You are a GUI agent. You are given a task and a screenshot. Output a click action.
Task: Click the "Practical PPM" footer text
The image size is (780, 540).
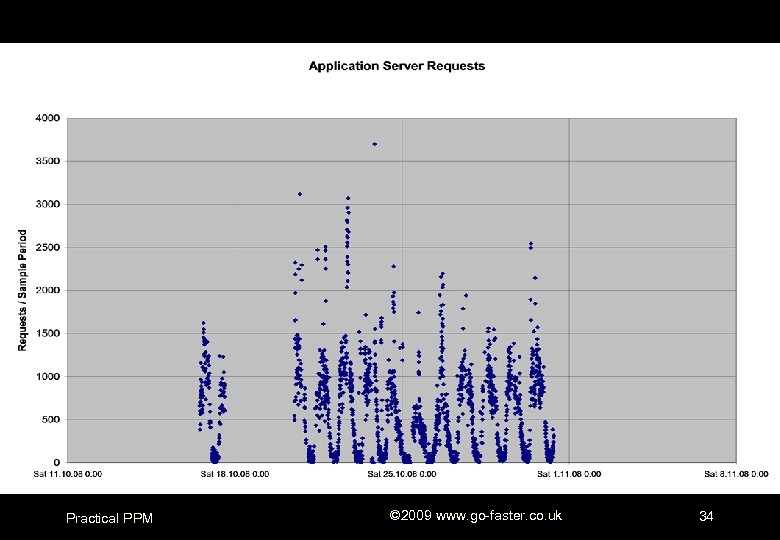click(109, 518)
